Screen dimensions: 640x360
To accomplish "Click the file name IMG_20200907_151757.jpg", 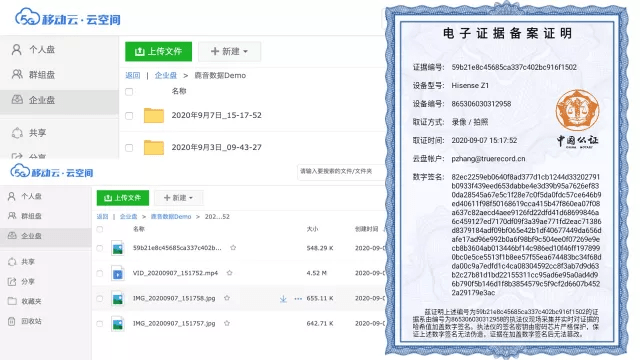I will click(174, 323).
